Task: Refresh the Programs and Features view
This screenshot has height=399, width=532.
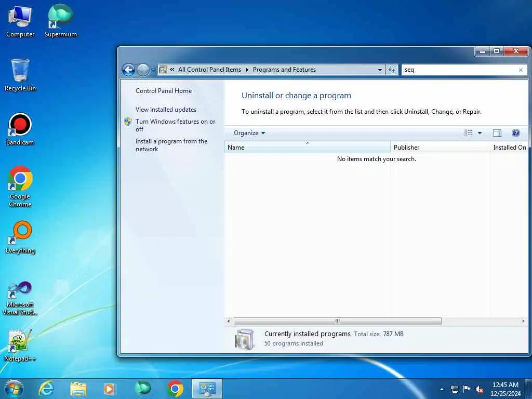Action: 392,70
